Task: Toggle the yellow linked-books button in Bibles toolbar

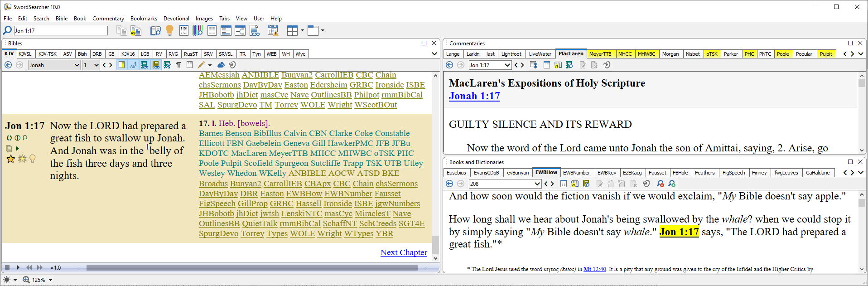Action: click(x=156, y=65)
